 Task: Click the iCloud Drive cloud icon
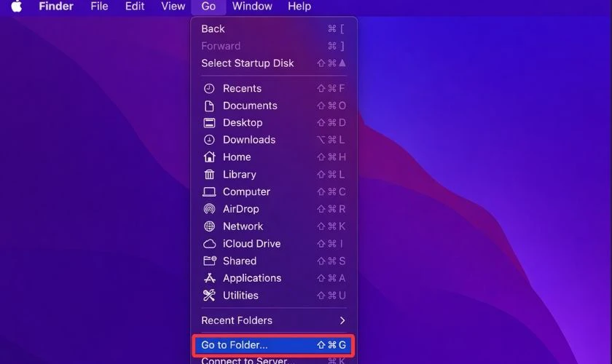click(x=209, y=244)
